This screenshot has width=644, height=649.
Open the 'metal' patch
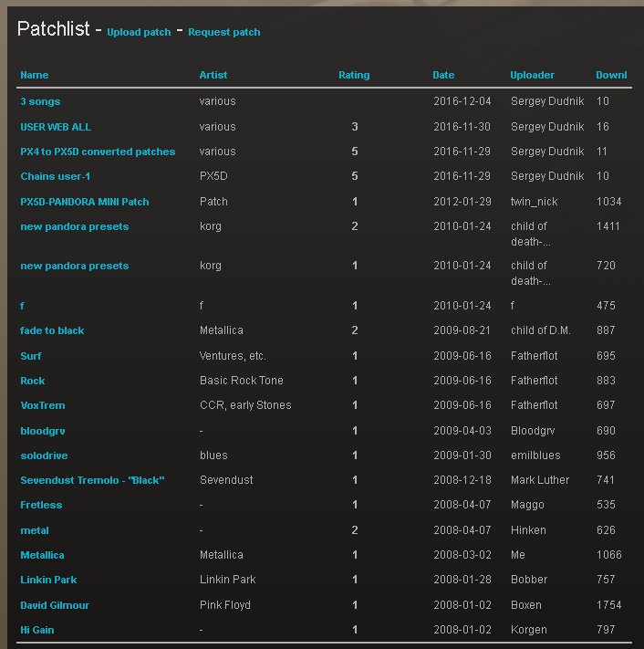pyautogui.click(x=35, y=530)
